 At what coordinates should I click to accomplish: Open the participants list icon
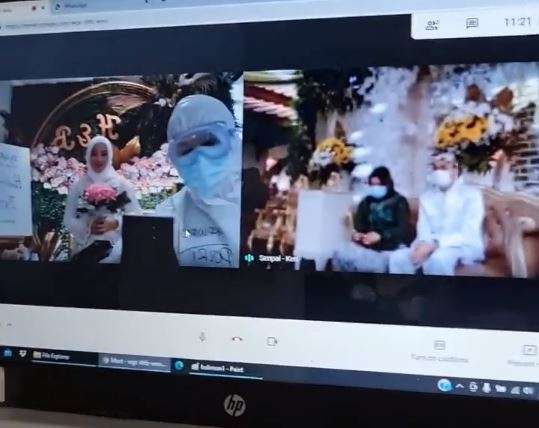coord(432,25)
